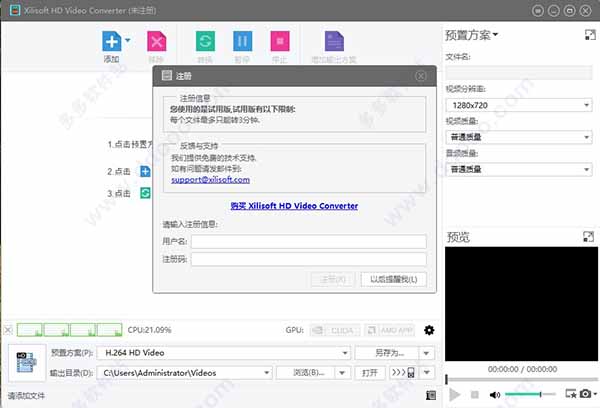Open the C:\Users\Administrator\Videos output directory dropdown

184,373
